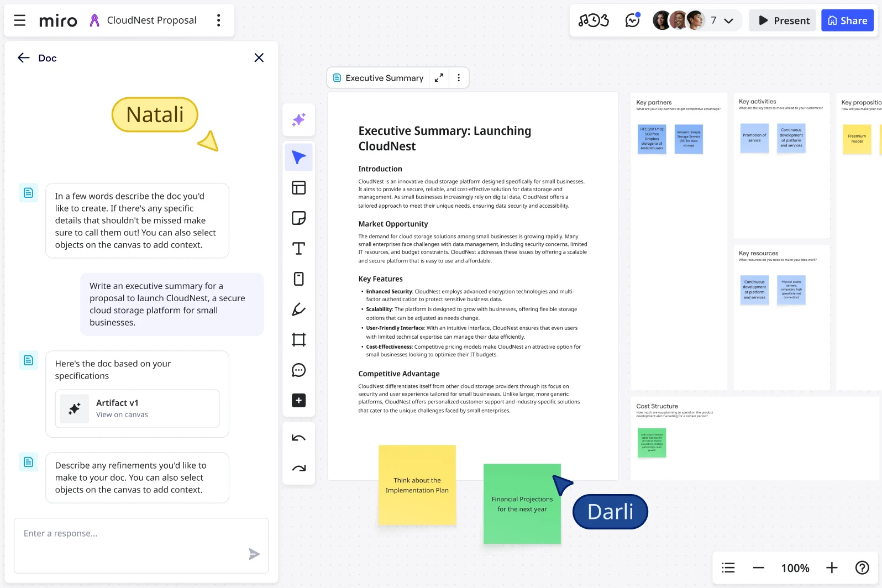
Task: Open CloudNest Proposal board options menu
Action: pyautogui.click(x=219, y=20)
